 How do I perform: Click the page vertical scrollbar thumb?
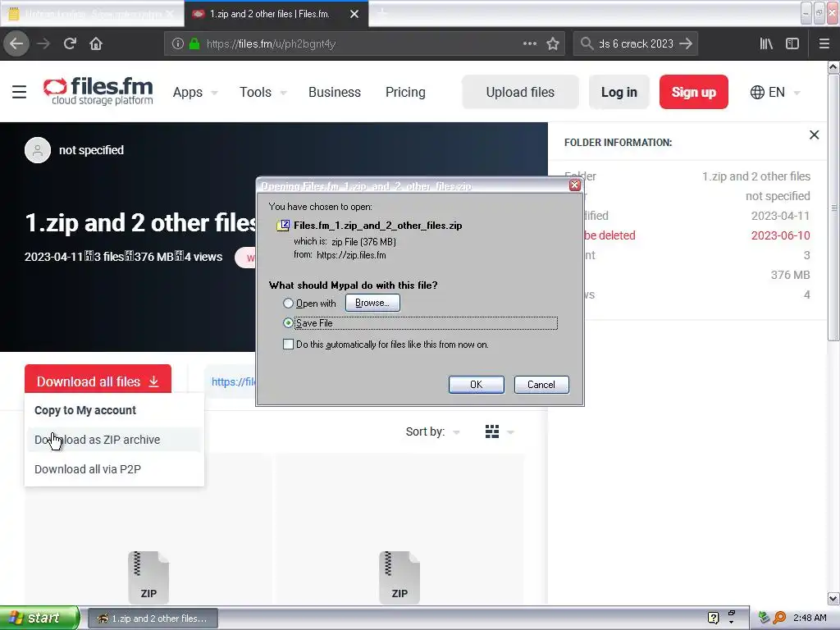[833, 206]
